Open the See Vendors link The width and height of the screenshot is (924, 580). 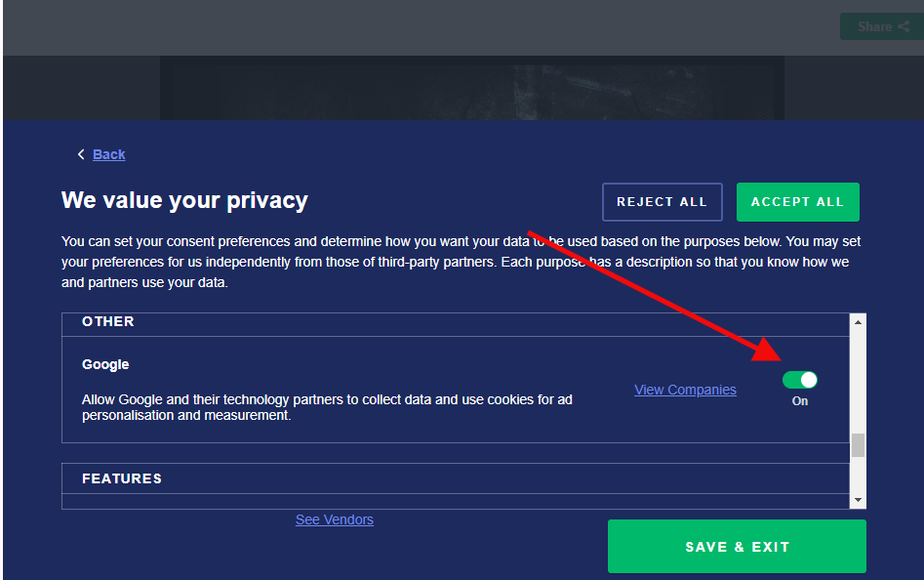(x=334, y=519)
